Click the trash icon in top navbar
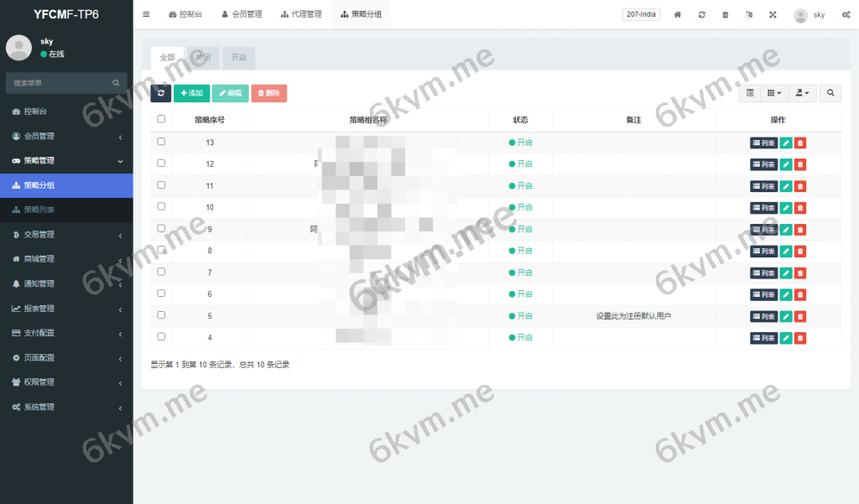Screen dimensions: 859x504 click(x=726, y=14)
